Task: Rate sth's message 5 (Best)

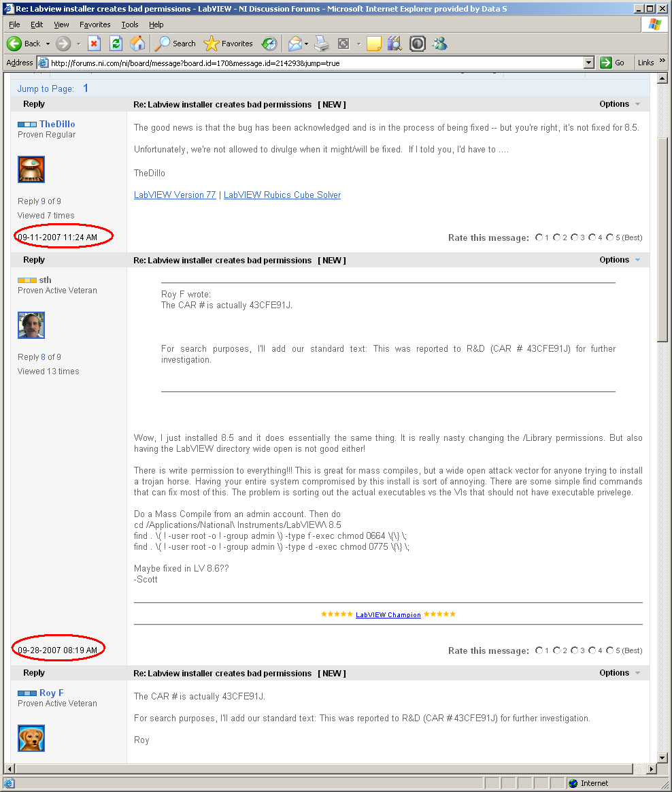Action: click(x=610, y=650)
